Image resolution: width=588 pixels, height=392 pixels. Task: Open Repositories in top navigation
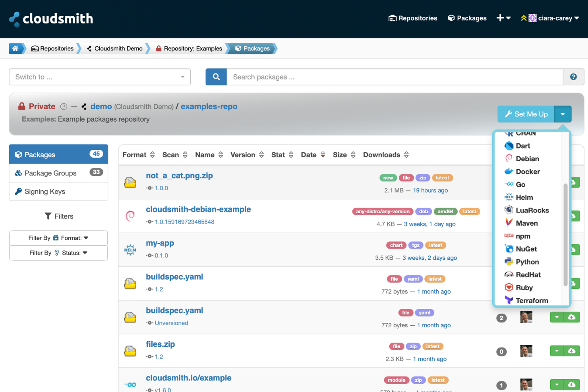[x=413, y=18]
